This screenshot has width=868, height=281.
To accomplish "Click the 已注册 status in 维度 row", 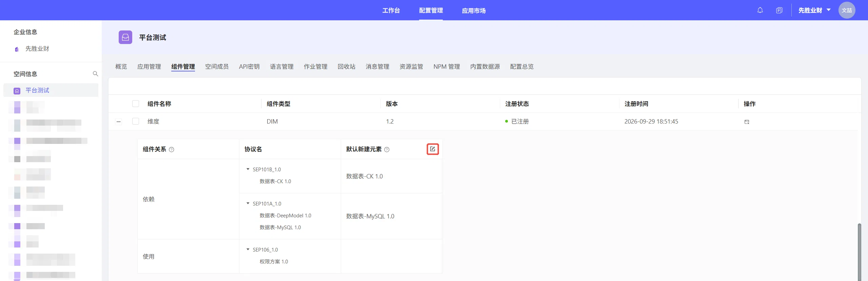I will 517,122.
